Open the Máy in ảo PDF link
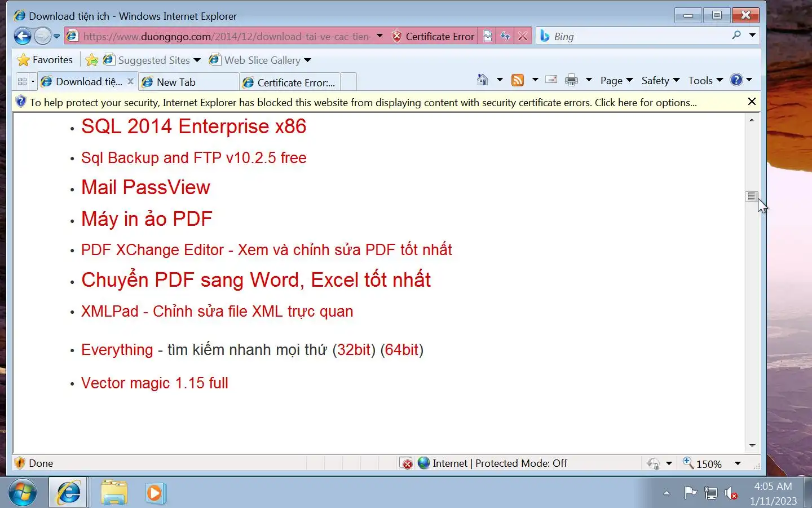Screen dimensions: 812x508 click(147, 219)
